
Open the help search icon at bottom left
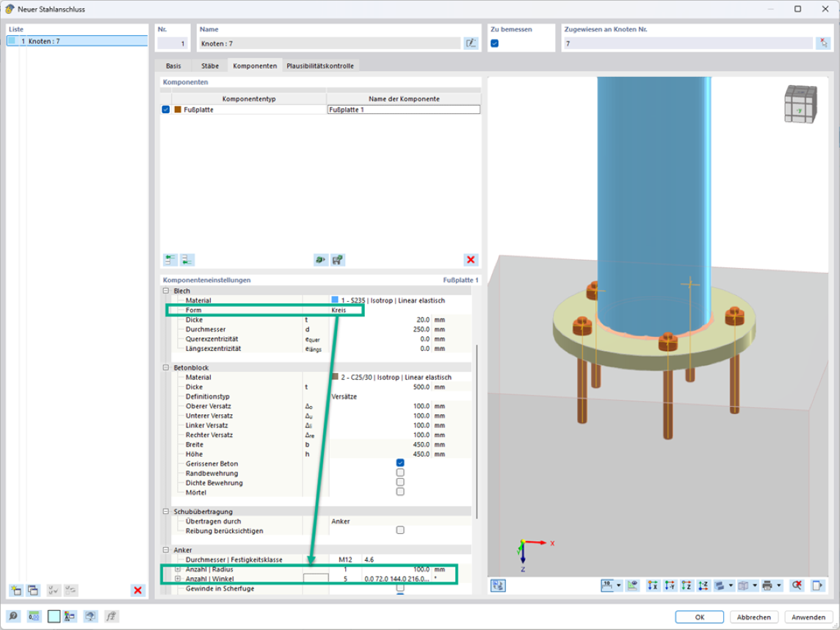pos(13,616)
